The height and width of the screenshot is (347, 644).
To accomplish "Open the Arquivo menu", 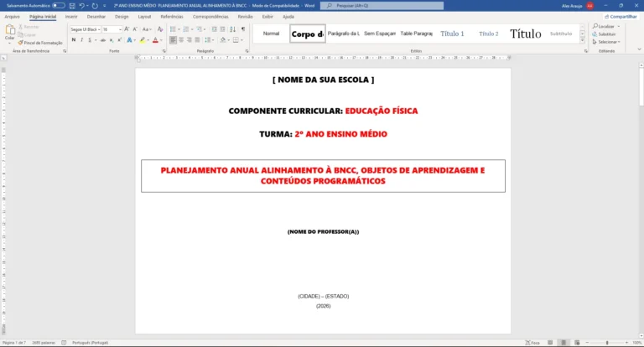I will 12,17.
